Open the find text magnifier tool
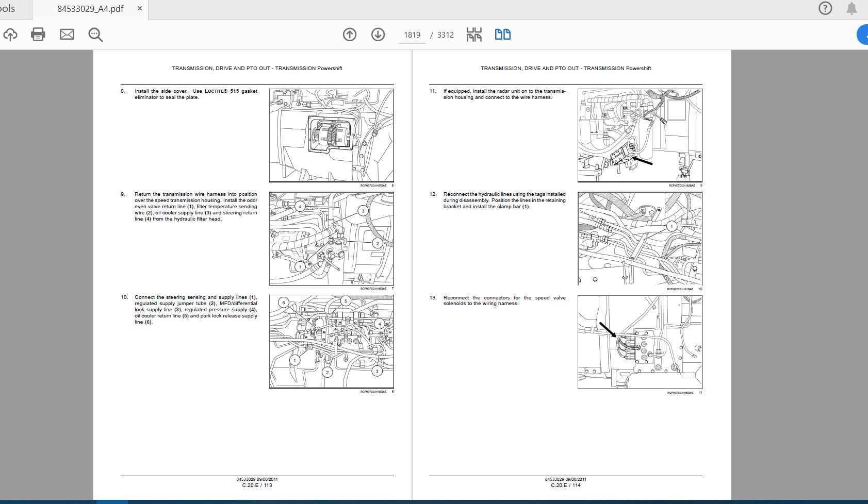 click(x=95, y=35)
